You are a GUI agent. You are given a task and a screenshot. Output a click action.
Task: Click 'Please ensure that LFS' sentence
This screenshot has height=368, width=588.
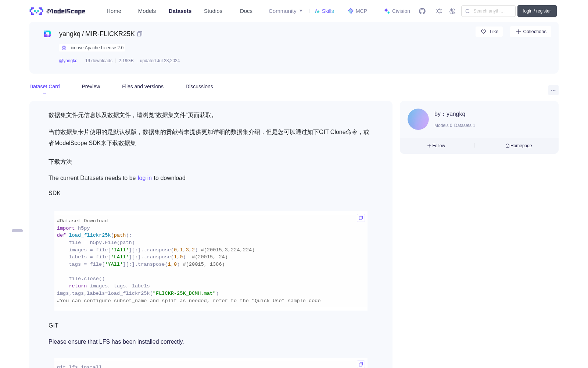(x=116, y=342)
